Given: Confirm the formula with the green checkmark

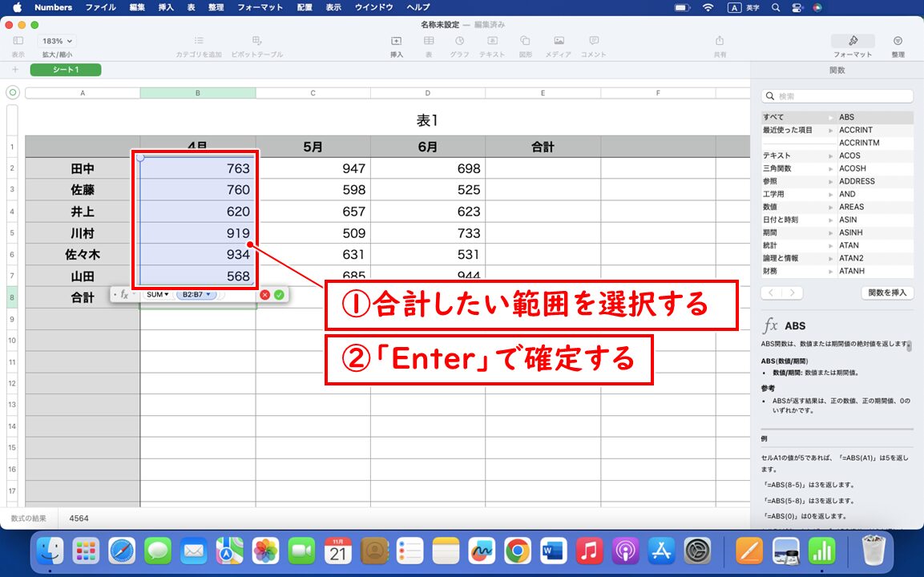Looking at the screenshot, I should (x=277, y=295).
